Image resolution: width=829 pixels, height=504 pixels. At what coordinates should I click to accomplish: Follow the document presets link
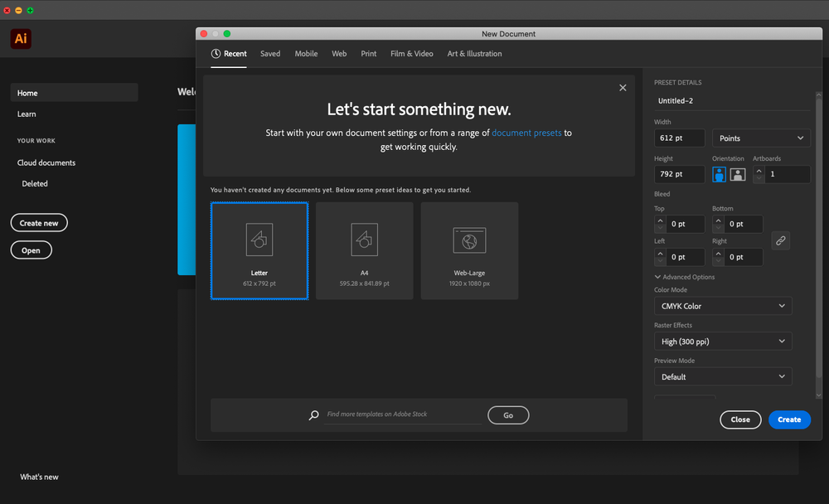tap(526, 133)
